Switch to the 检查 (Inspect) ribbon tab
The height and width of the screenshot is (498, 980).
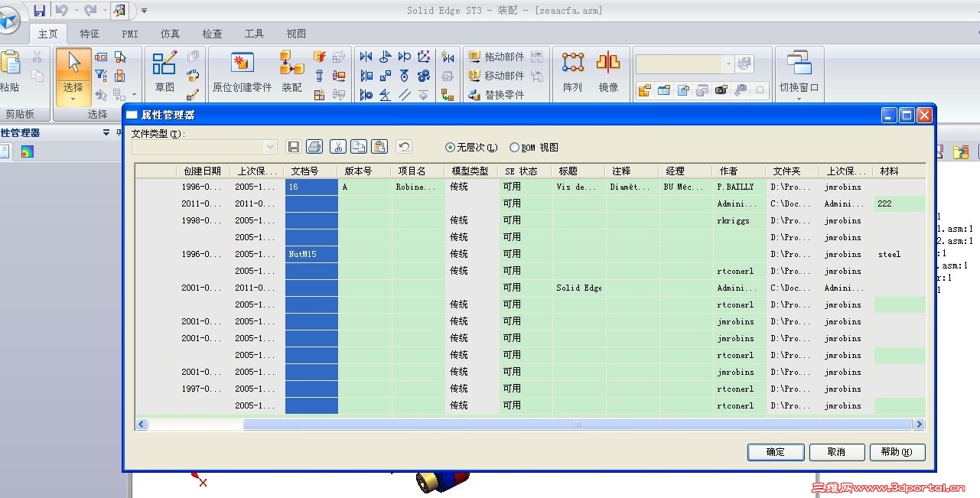pos(213,34)
